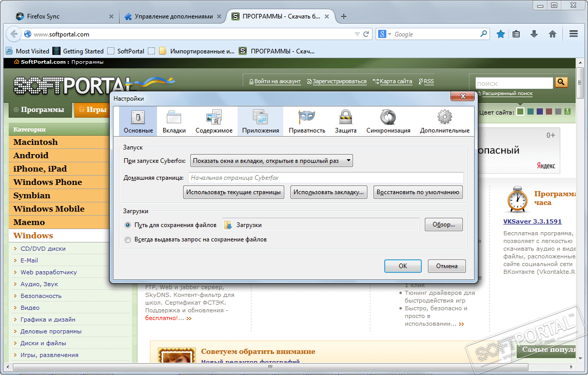Click the horizontal scrollbar at page bottom
588x375 pixels.
click(270, 367)
